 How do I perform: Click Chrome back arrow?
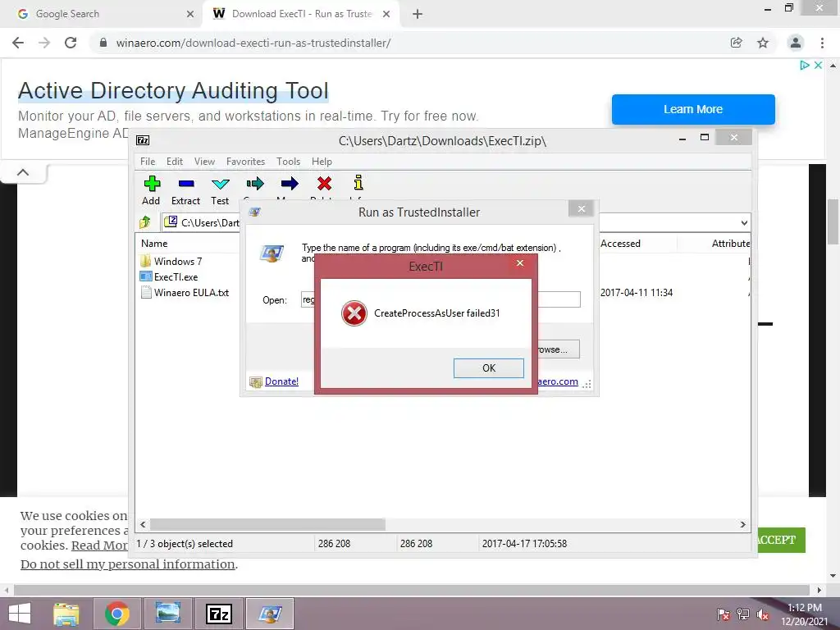tap(18, 43)
